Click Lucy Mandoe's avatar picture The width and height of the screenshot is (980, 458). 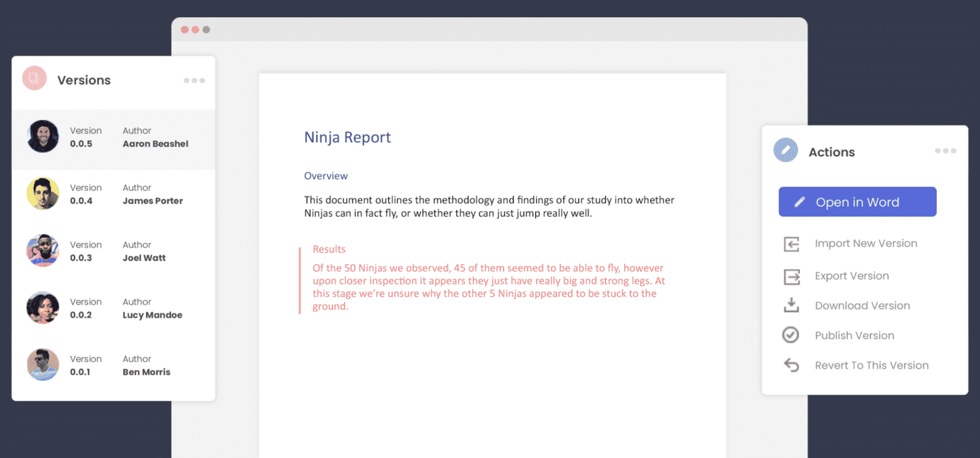pyautogui.click(x=43, y=307)
